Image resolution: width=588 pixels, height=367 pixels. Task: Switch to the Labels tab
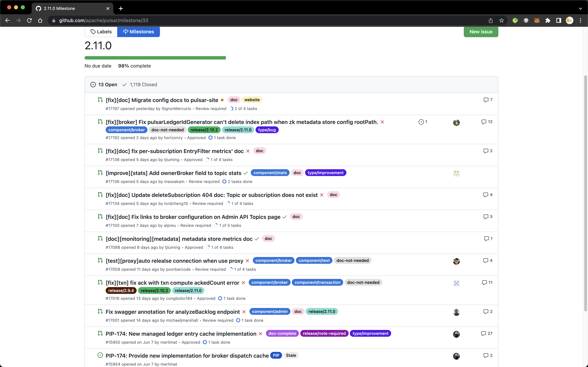tap(101, 32)
